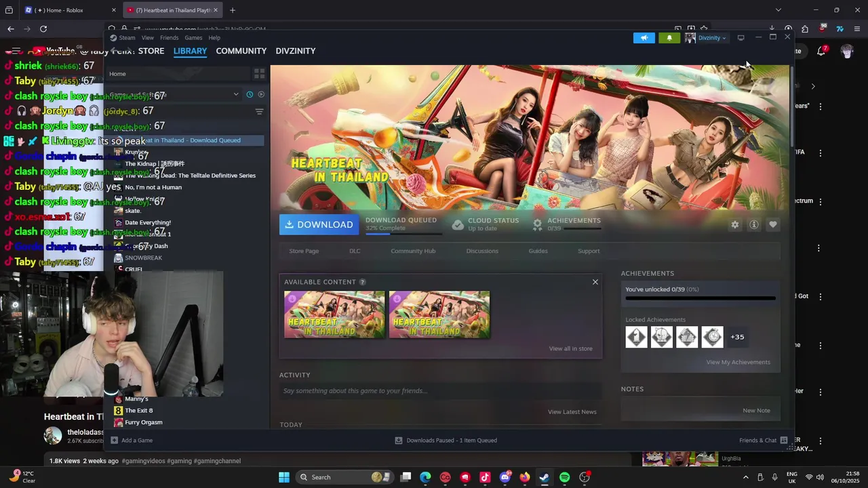Screen dimensions: 868x488
Task: Close the Available Content panel
Action: (x=595, y=282)
